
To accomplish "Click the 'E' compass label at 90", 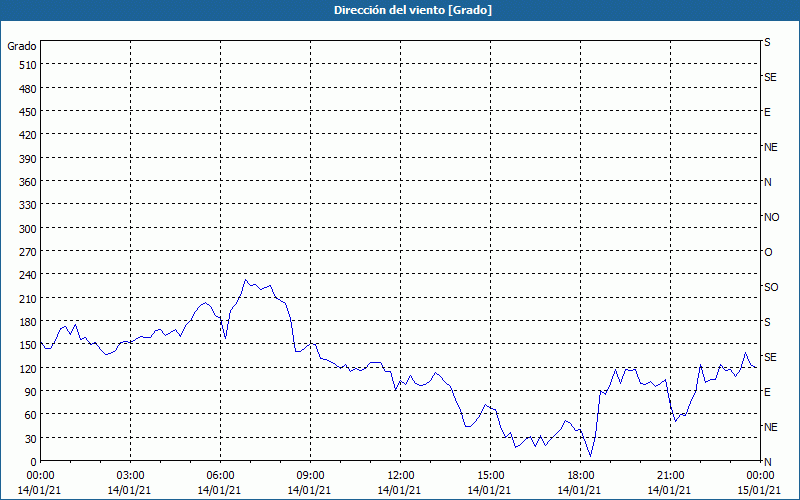I will pyautogui.click(x=767, y=392).
